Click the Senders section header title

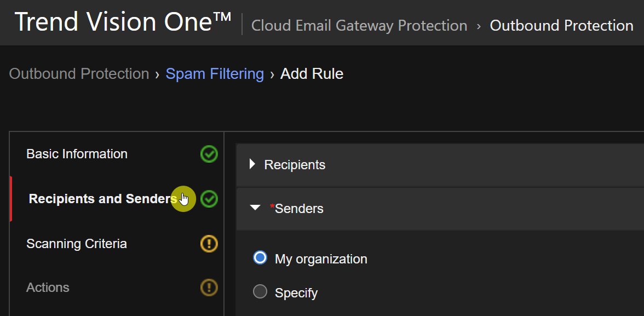coord(299,209)
